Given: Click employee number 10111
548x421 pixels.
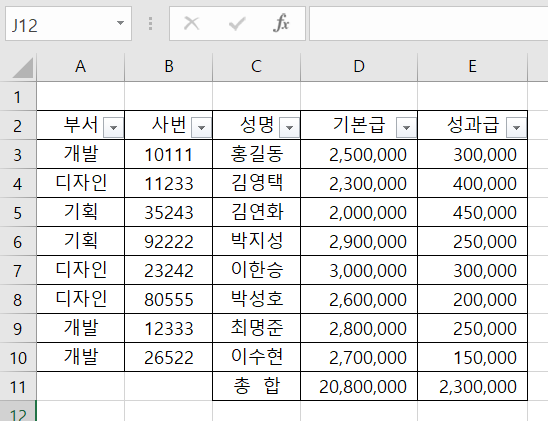Looking at the screenshot, I should coord(169,154).
